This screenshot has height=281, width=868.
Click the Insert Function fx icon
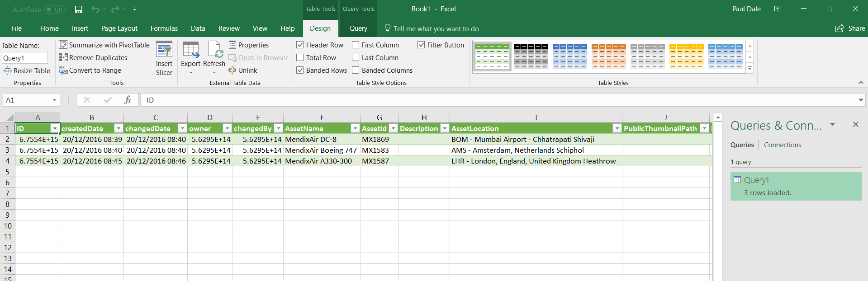pyautogui.click(x=128, y=100)
